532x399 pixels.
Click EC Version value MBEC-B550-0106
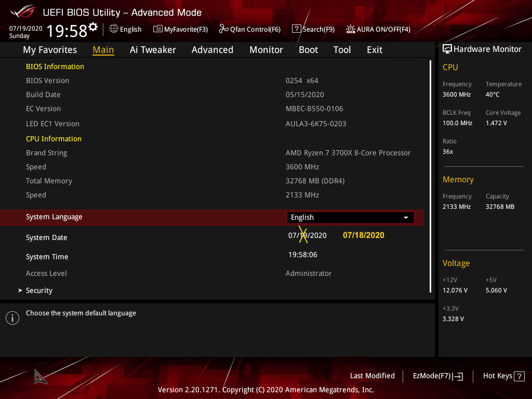(314, 109)
